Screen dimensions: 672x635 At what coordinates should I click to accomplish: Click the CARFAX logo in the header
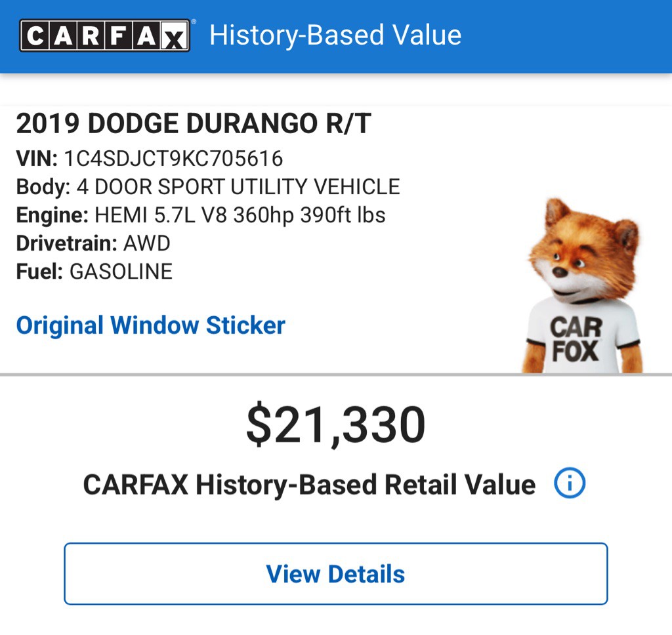pos(104,34)
